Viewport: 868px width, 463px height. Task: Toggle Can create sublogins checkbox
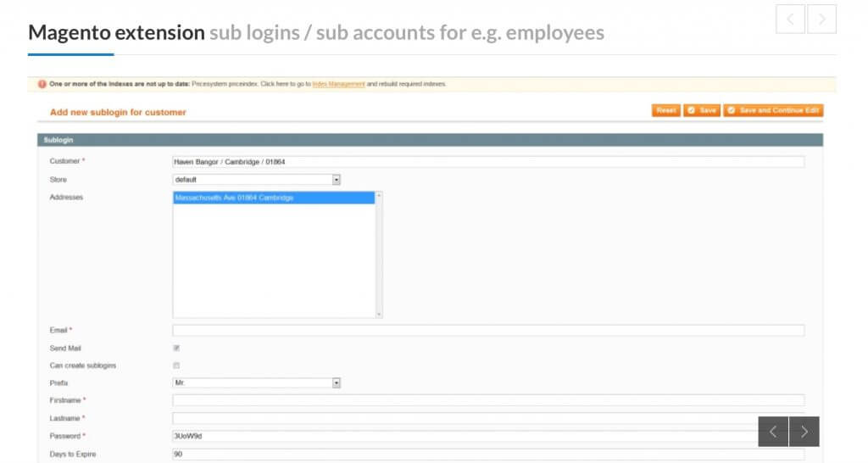point(176,365)
